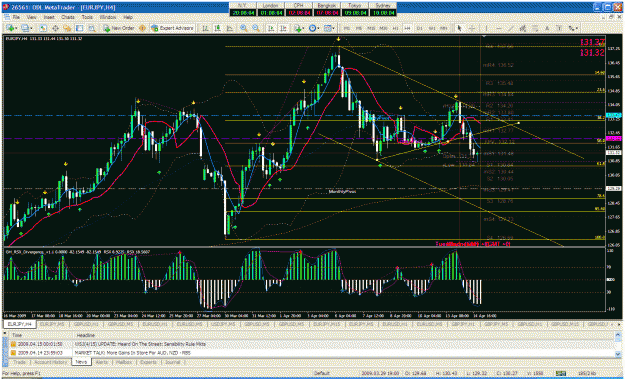The width and height of the screenshot is (625, 379).
Task: Open the Market Watch window icon
Action: [43, 28]
